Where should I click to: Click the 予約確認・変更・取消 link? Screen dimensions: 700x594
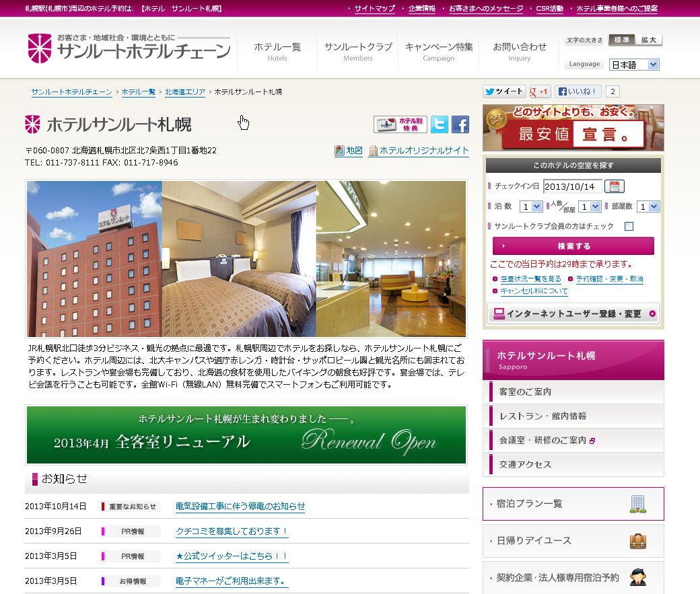(609, 279)
